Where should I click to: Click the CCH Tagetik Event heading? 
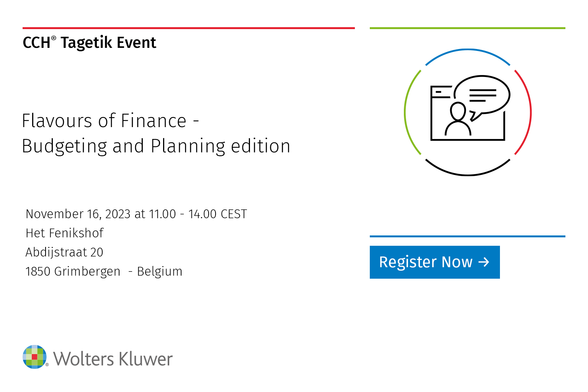point(90,42)
